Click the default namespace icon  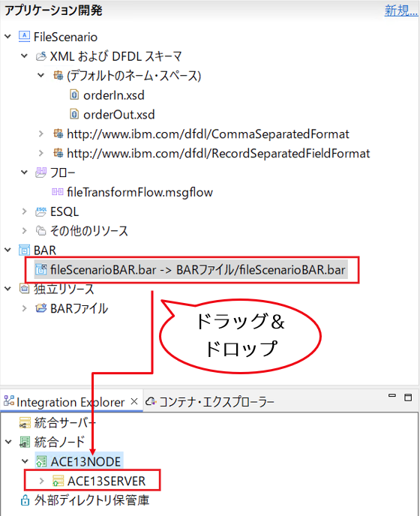[58, 76]
